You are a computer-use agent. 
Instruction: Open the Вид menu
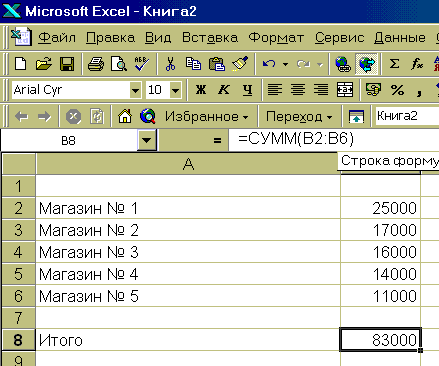click(x=158, y=38)
